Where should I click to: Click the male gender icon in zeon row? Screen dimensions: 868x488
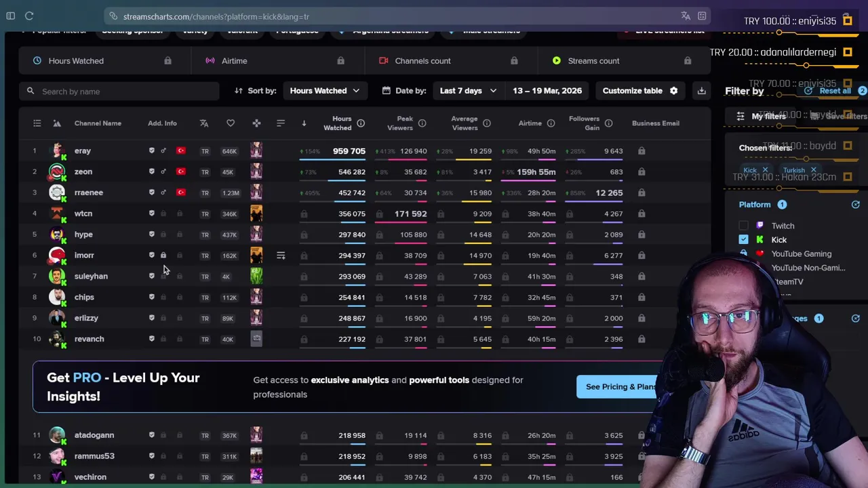[x=163, y=171]
